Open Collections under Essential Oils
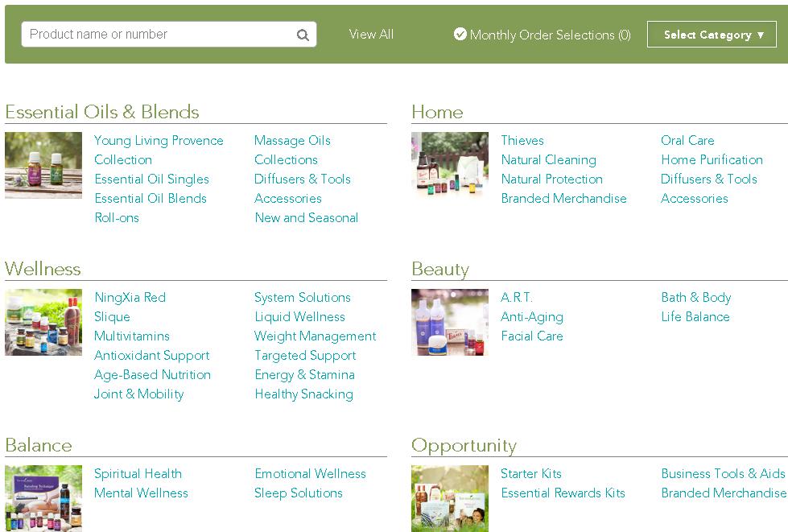788x532 pixels. pos(286,159)
